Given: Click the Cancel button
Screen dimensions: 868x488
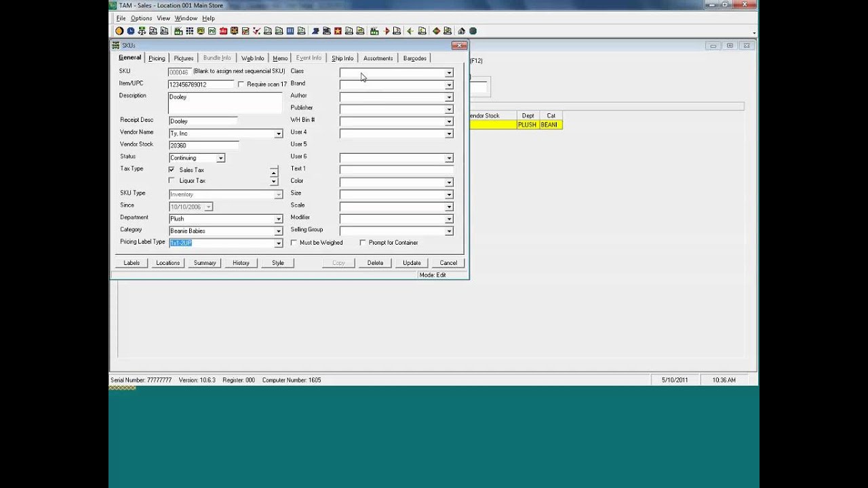Looking at the screenshot, I should point(448,263).
